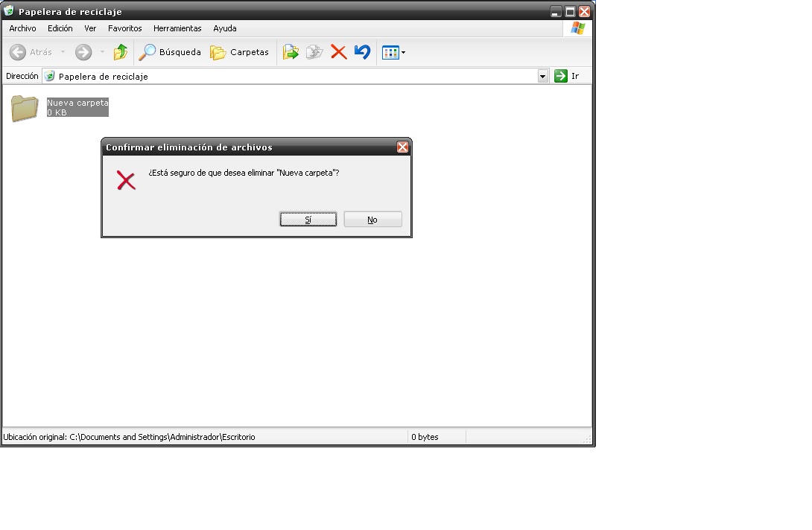Click the Copy To folder icon

tap(314, 52)
